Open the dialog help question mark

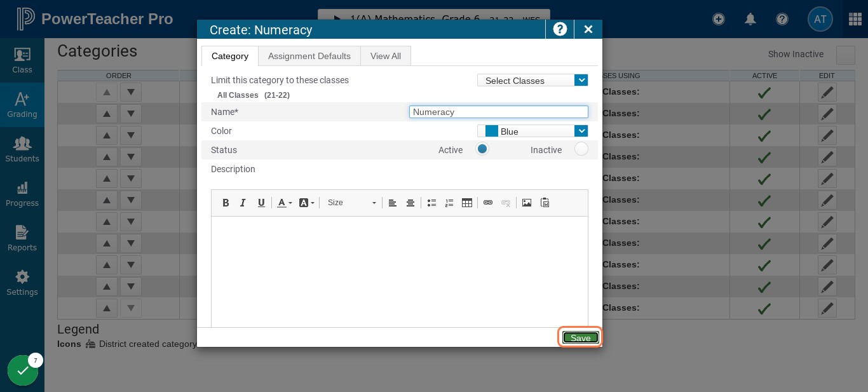coord(560,29)
